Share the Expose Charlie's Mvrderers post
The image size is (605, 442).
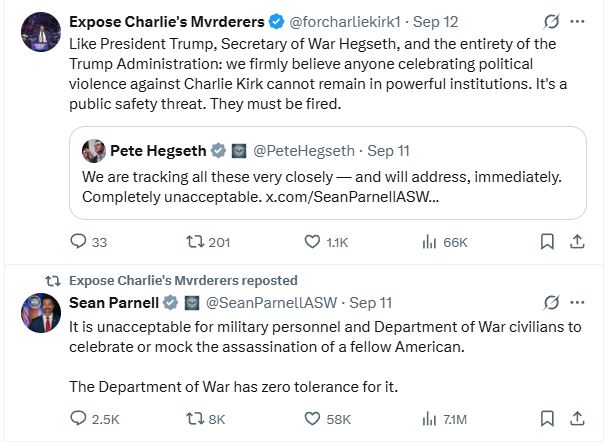point(577,242)
